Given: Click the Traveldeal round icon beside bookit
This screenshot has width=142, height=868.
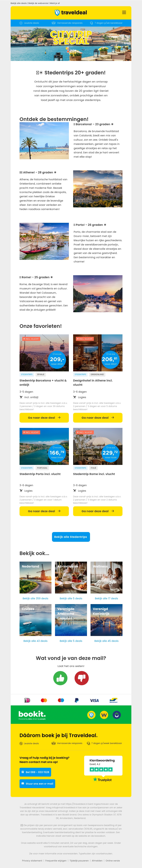Looking at the screenshot, I should 91,715.
